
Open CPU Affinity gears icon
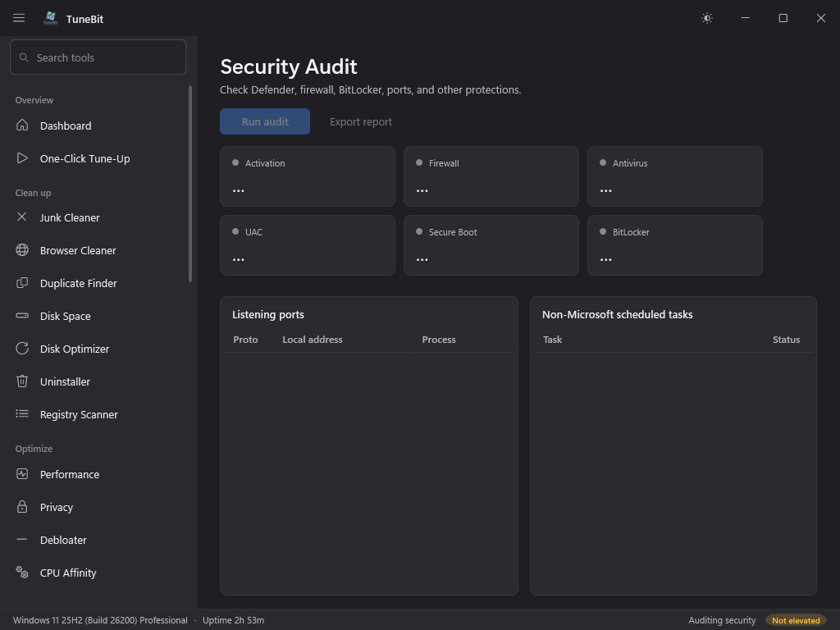pyautogui.click(x=22, y=573)
